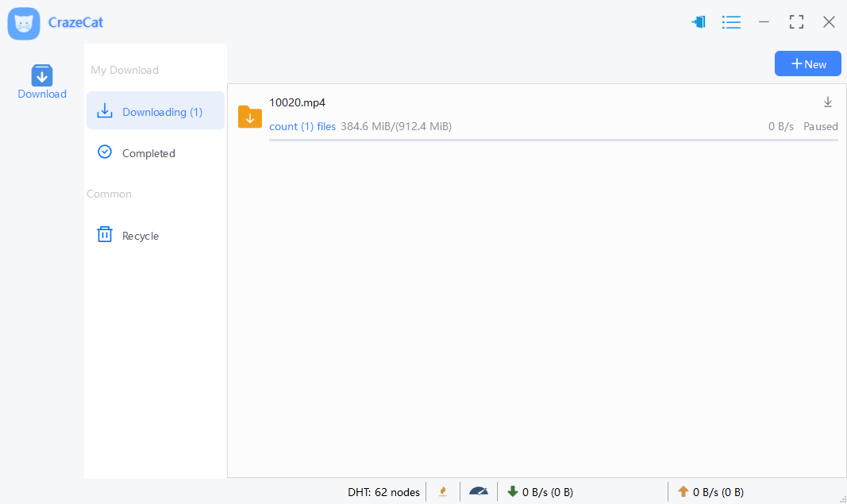The height and width of the screenshot is (504, 847).
Task: Resume download using arrow icon beside 10020.mp4
Action: coord(828,102)
